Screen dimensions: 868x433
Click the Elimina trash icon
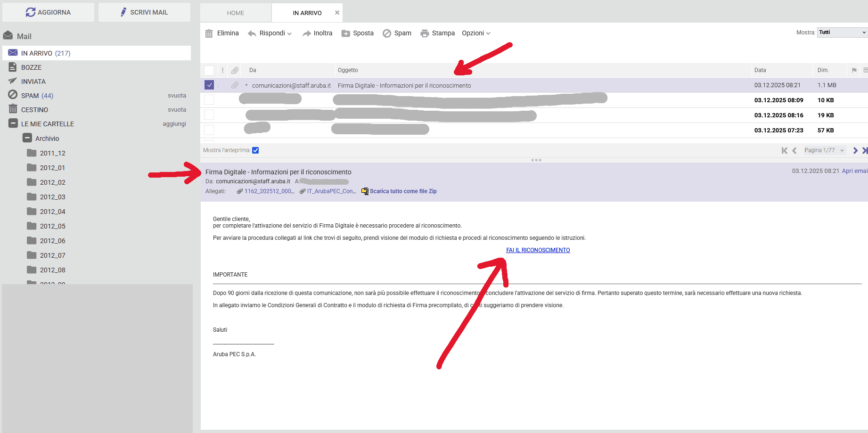click(209, 33)
